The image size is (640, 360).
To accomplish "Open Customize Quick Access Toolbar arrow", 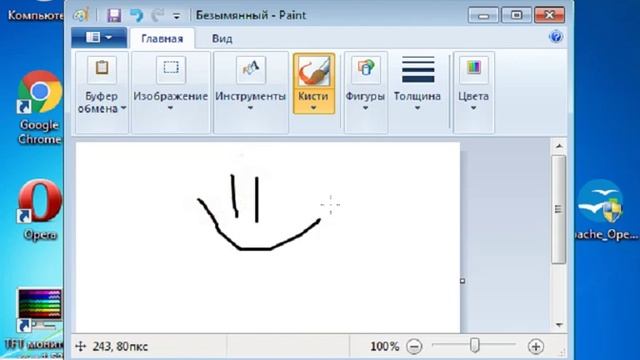I will 177,16.
